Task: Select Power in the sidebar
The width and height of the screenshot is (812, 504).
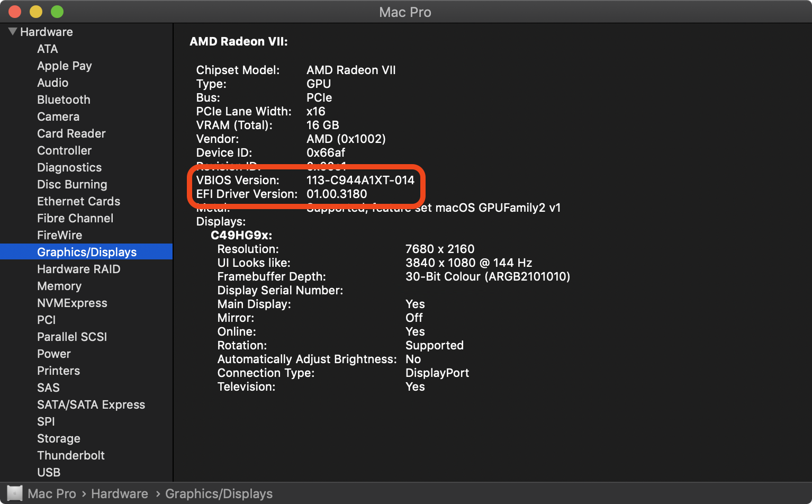Action: point(54,354)
